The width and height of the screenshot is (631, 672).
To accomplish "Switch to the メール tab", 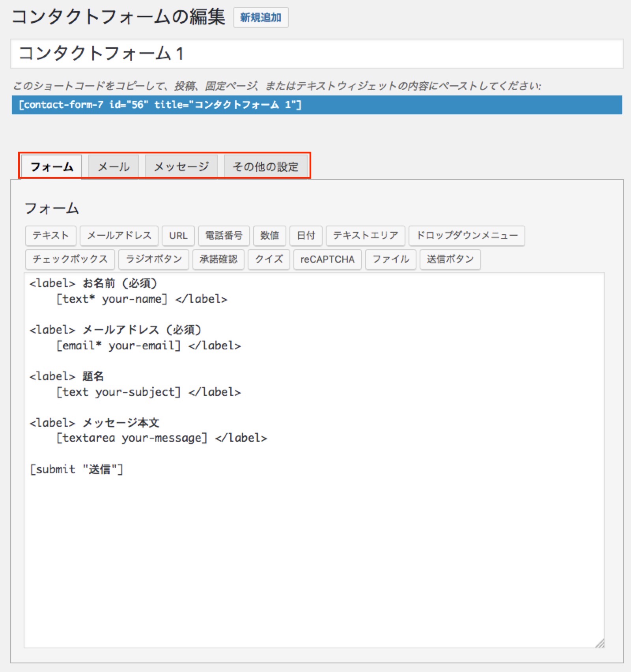I will 114,167.
